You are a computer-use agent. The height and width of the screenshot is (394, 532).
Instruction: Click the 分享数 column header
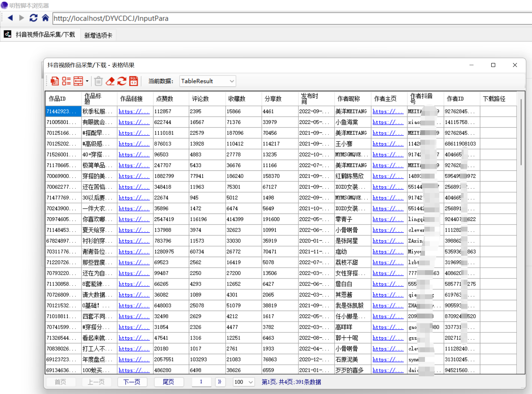point(280,99)
